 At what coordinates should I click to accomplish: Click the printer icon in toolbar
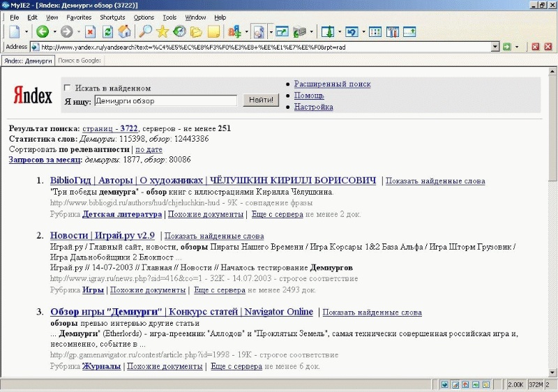pos(300,32)
